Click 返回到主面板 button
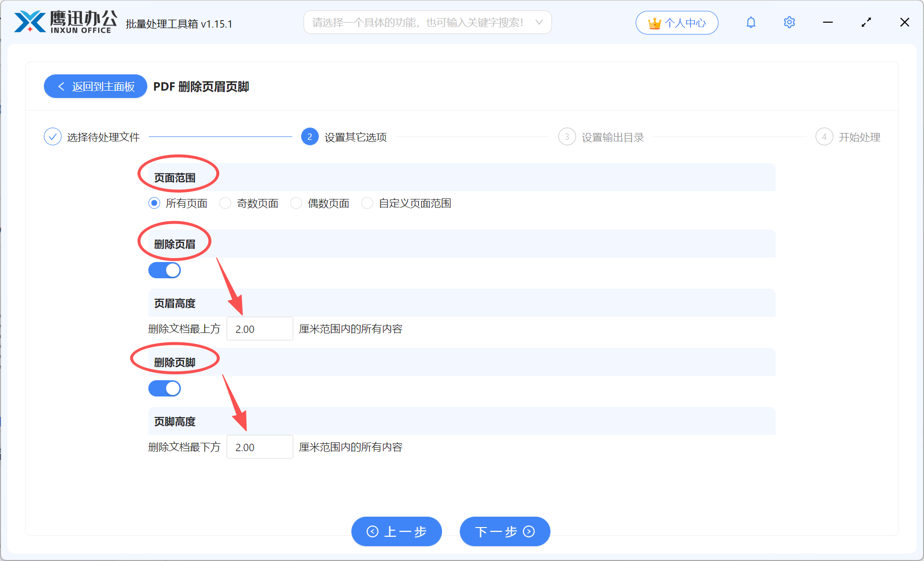This screenshot has width=924, height=561. 96,87
